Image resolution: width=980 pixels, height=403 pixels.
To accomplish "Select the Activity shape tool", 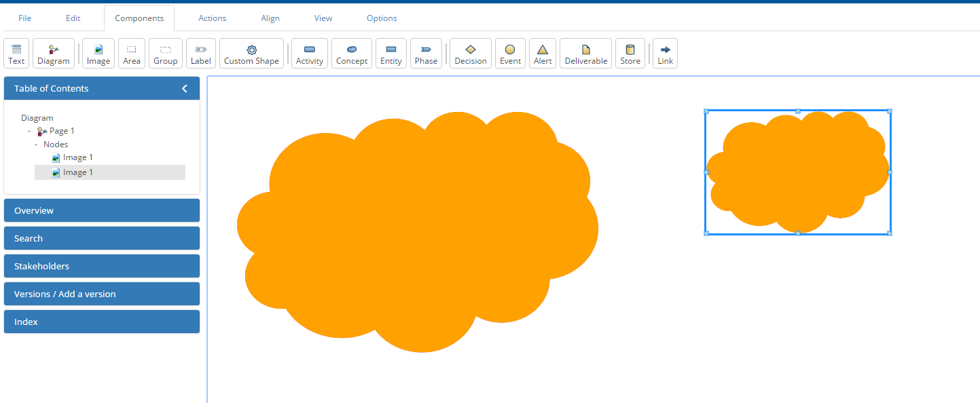I will (309, 54).
